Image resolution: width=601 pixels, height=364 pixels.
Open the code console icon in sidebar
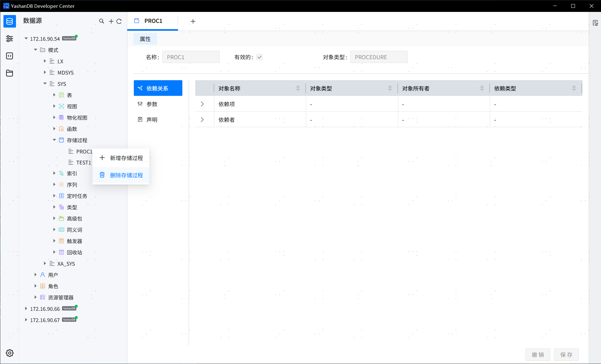click(10, 56)
